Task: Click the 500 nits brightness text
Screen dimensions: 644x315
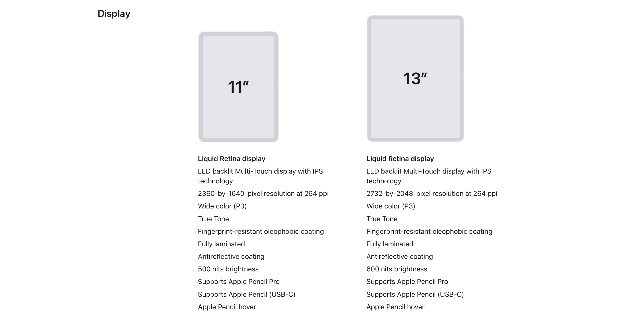Action: [x=228, y=269]
